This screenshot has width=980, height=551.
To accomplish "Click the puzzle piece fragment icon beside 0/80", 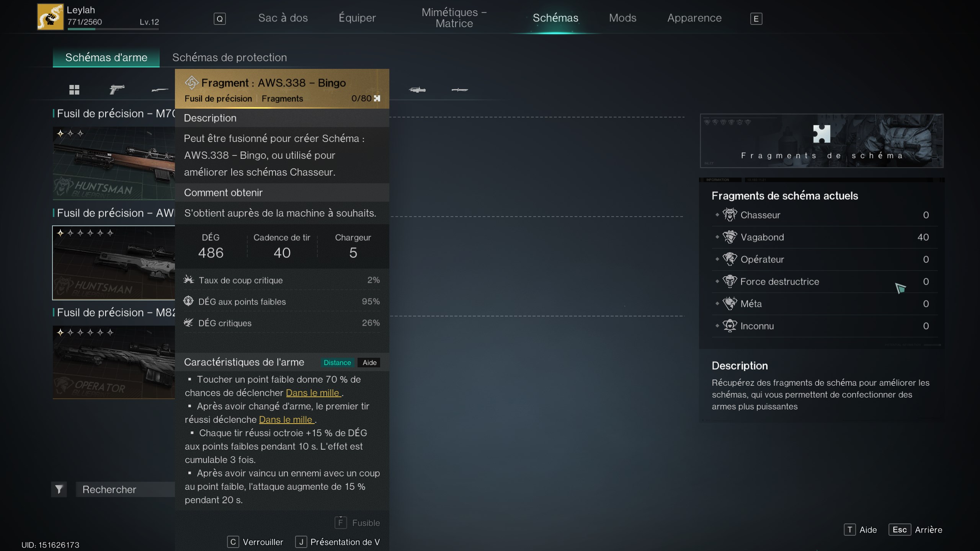I will [377, 98].
